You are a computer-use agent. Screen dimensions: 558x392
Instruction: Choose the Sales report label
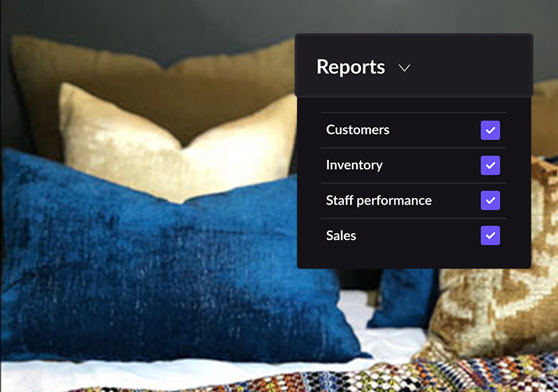[x=341, y=235]
